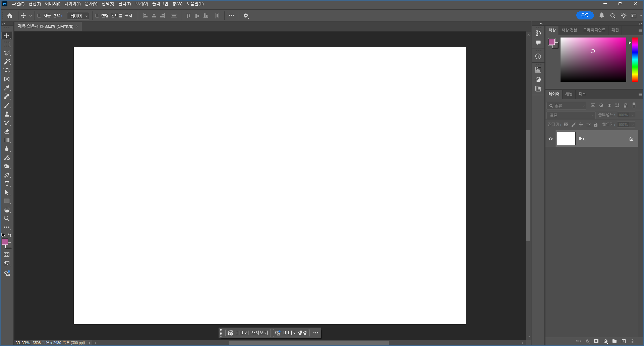Viewport: 644px width, 346px height.
Task: Open Edit Toolbar three-dots icon
Action: tap(7, 227)
